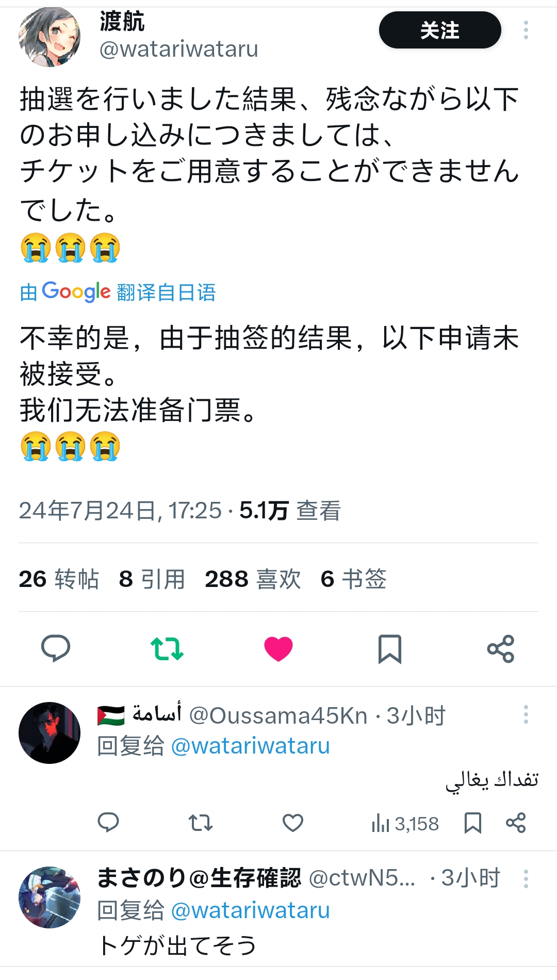Share Oussama45Kn's reply

click(x=516, y=823)
